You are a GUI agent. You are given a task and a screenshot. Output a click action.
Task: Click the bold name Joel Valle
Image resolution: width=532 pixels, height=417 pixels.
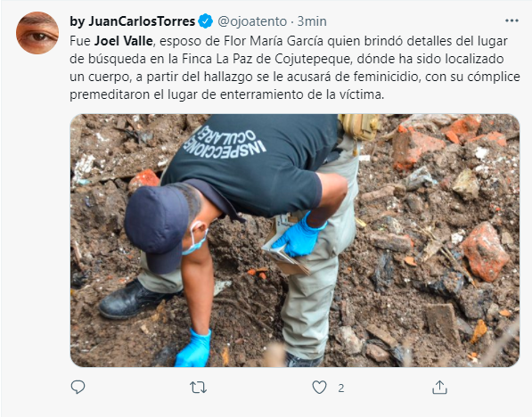tap(124, 41)
